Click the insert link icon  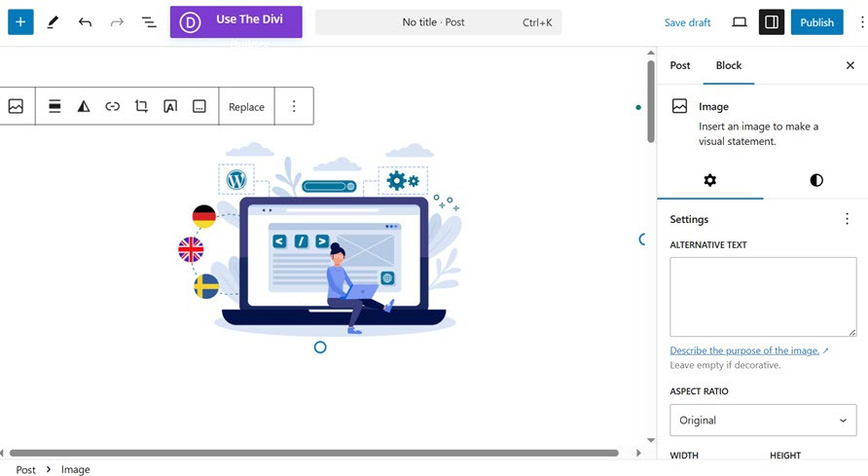[x=113, y=107]
